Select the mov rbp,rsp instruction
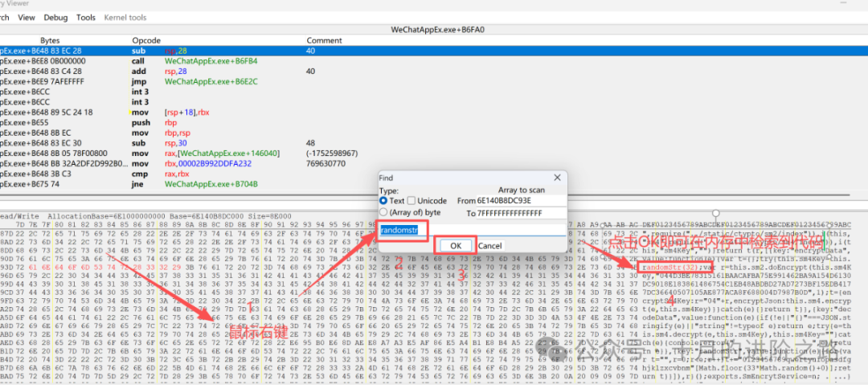This screenshot has height=385, width=868. coord(434,133)
